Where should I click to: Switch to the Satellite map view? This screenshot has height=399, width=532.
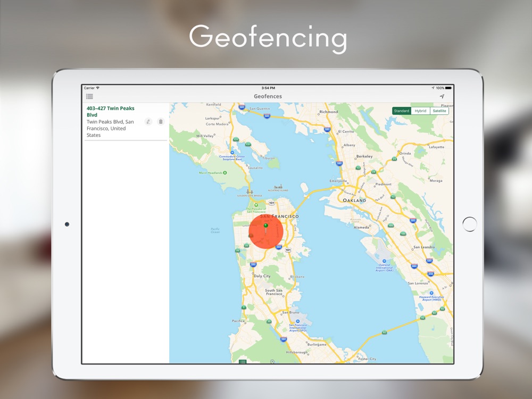[439, 111]
